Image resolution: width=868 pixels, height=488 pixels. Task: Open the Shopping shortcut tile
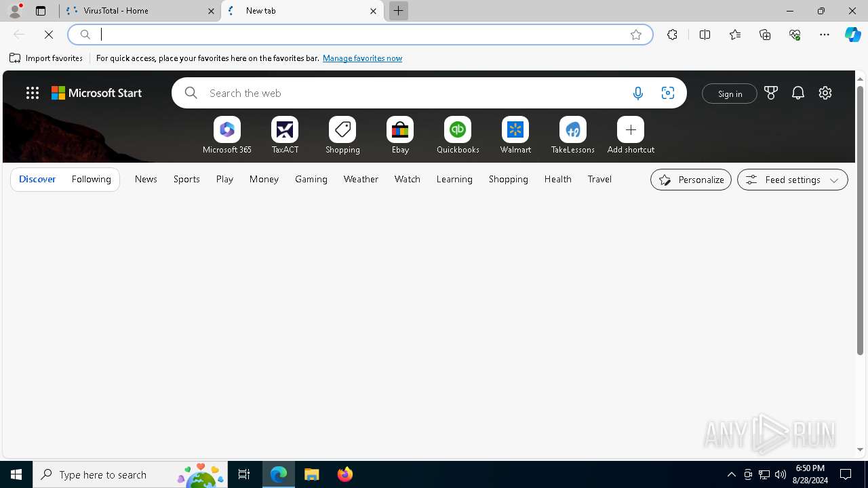[342, 136]
